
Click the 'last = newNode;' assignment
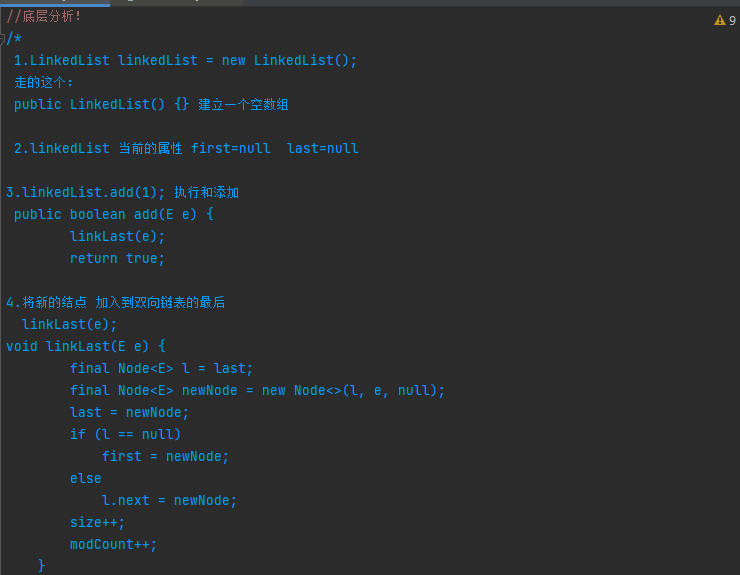[129, 412]
